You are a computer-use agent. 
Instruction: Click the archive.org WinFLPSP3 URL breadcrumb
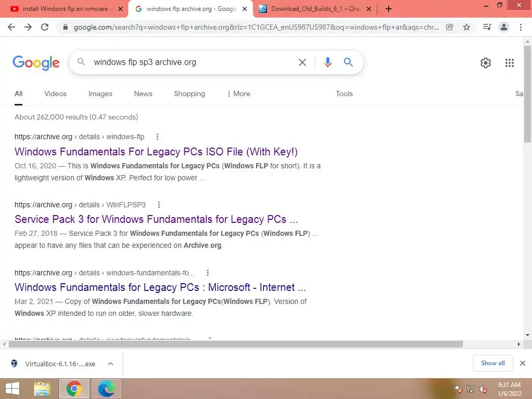(x=80, y=205)
